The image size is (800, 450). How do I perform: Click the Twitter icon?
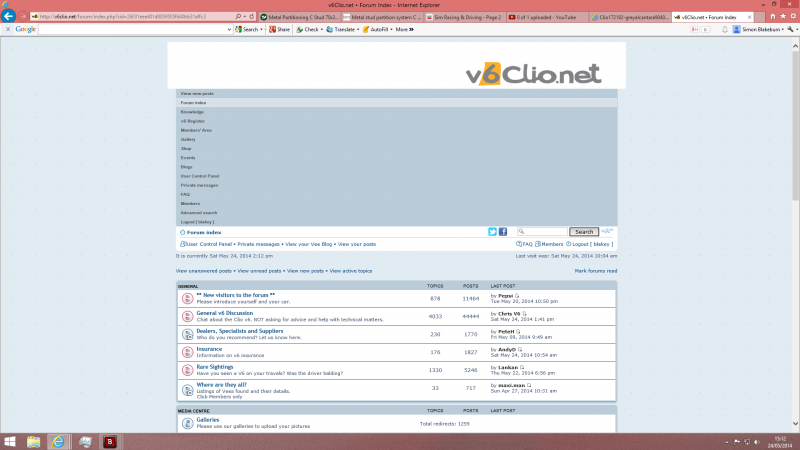point(492,232)
